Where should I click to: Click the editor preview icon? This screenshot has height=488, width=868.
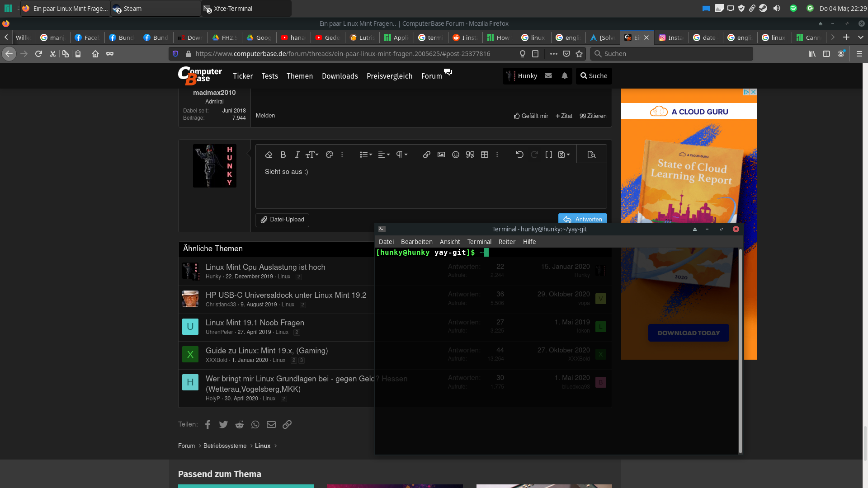(591, 155)
